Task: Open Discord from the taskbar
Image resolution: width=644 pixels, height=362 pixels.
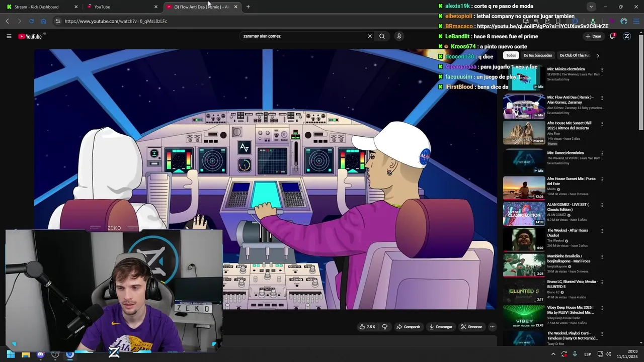Action: point(41,354)
